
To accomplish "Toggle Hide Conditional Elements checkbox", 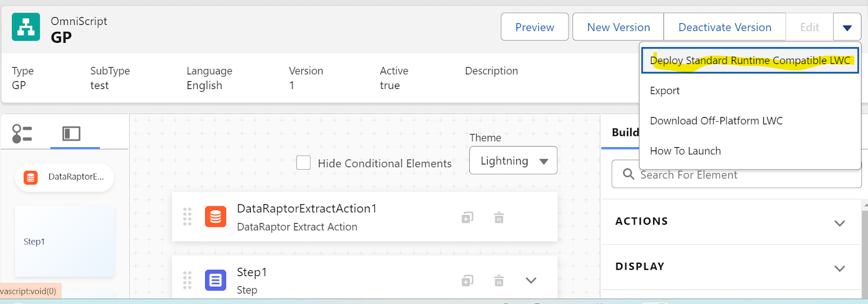I will [x=304, y=163].
